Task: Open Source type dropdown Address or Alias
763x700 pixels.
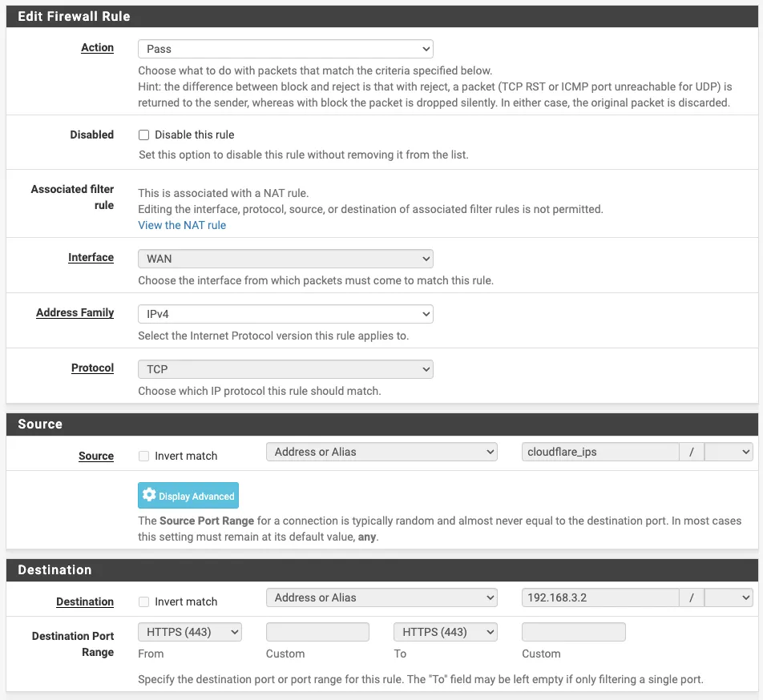Action: 381,452
